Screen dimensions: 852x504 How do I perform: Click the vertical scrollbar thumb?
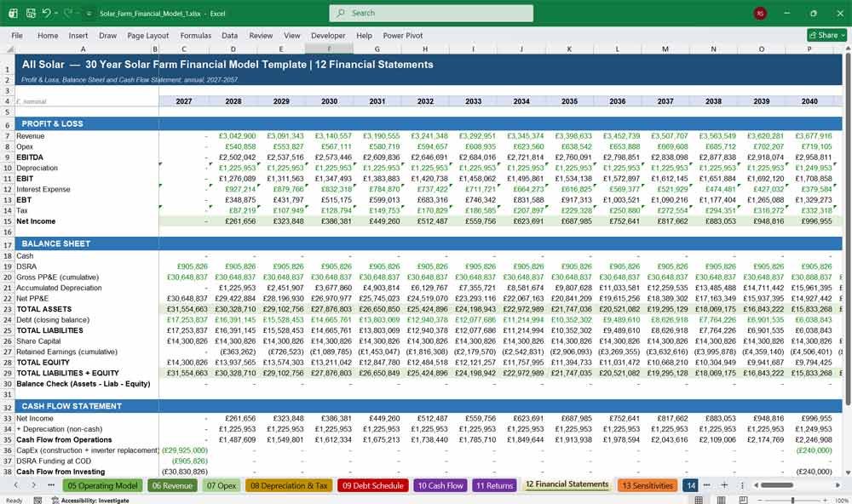(848, 229)
